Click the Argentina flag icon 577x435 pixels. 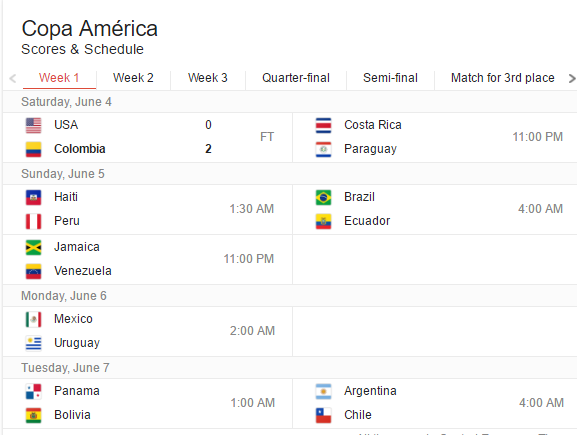point(323,392)
